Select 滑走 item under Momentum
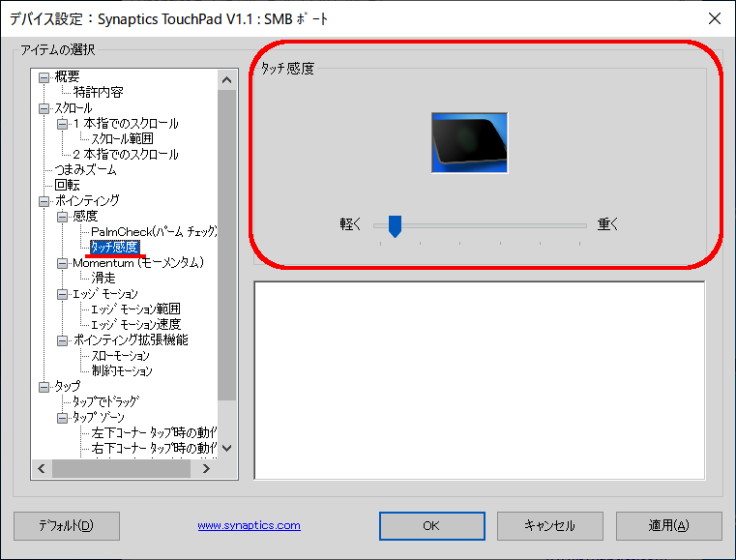Screen dimensions: 736x560 pyautogui.click(x=103, y=278)
